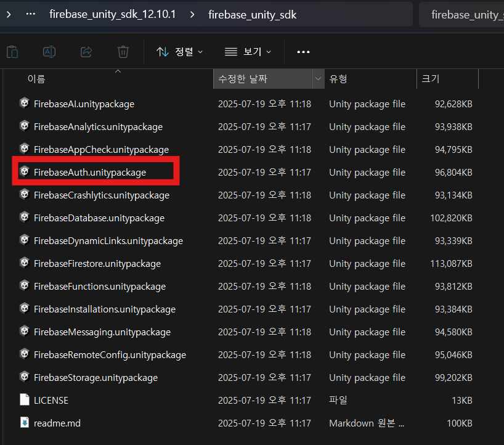This screenshot has height=445, width=504.
Task: Click the LICENSE blank file icon
Action: pyautogui.click(x=25, y=399)
